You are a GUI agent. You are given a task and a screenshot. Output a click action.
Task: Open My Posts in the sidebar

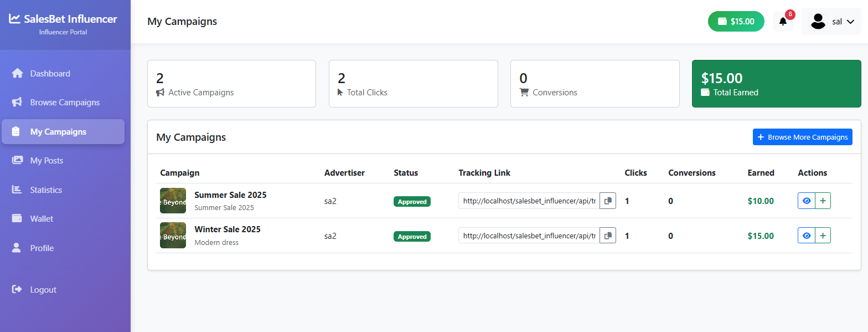click(63, 160)
